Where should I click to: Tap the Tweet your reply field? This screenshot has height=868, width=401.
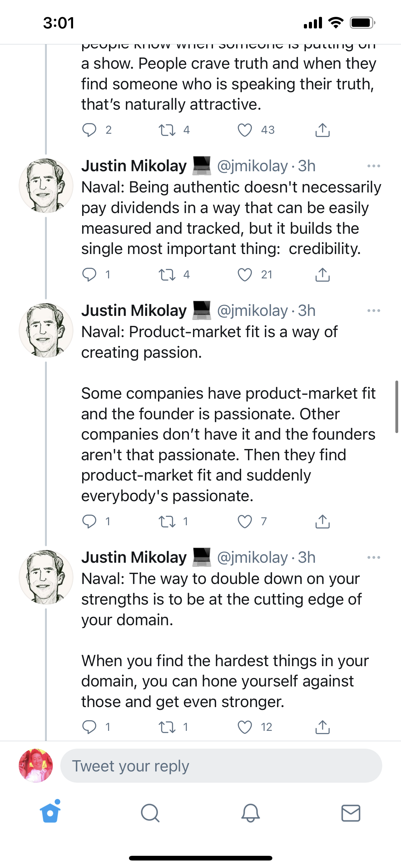(221, 766)
